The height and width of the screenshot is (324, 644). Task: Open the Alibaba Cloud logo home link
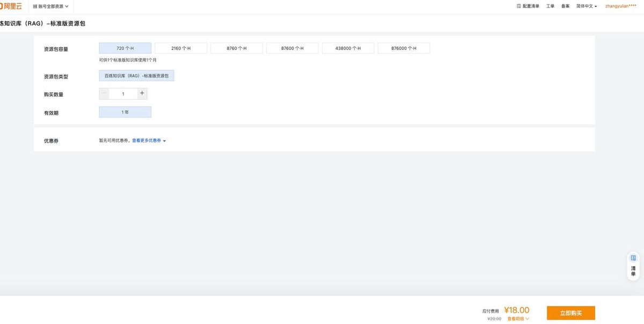pyautogui.click(x=11, y=6)
